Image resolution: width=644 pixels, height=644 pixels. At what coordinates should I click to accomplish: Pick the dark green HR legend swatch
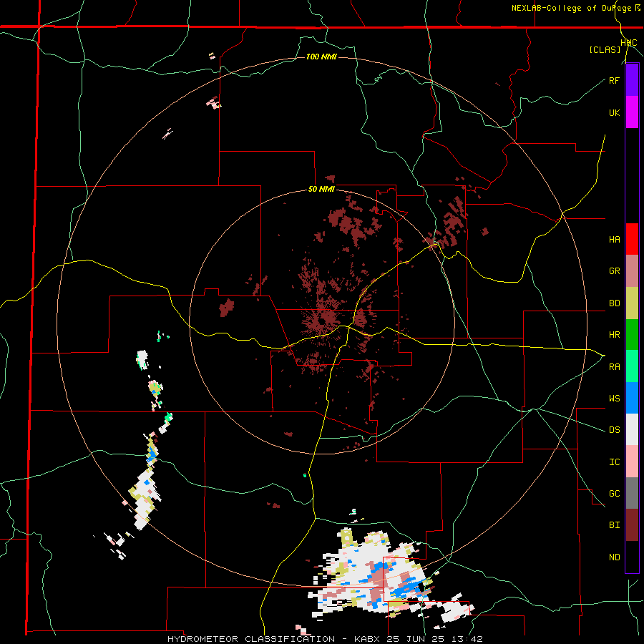(x=632, y=335)
